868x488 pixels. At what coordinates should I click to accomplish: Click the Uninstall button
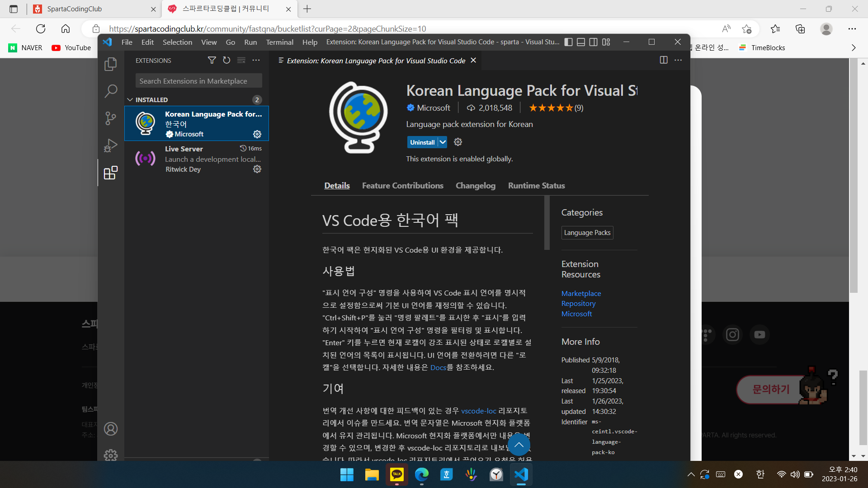[x=422, y=142]
